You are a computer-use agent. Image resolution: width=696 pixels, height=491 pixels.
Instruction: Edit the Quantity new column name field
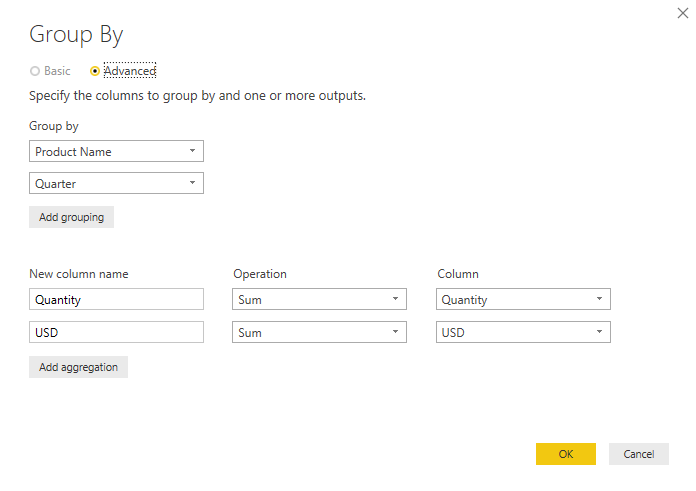[x=116, y=300]
